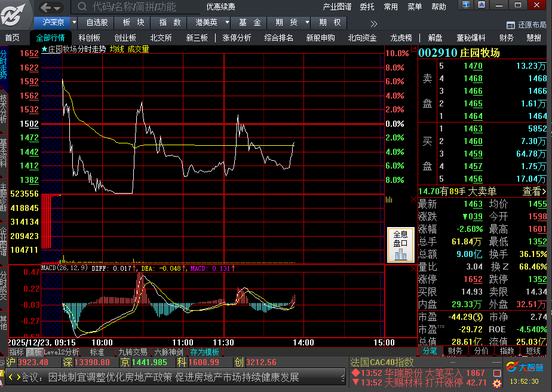This screenshot has width=552, height=392.
Task: Select the Level2分析 tab
Action: click(62, 352)
